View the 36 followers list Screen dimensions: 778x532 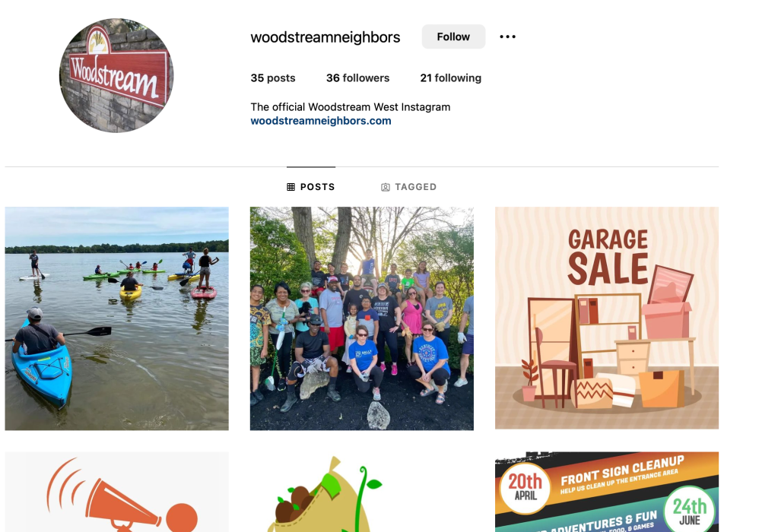point(357,78)
